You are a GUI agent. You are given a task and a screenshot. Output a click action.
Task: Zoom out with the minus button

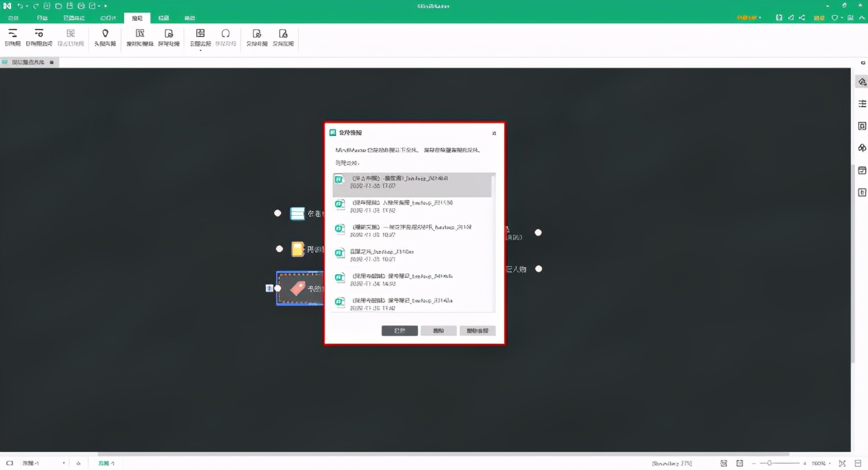[754, 463]
